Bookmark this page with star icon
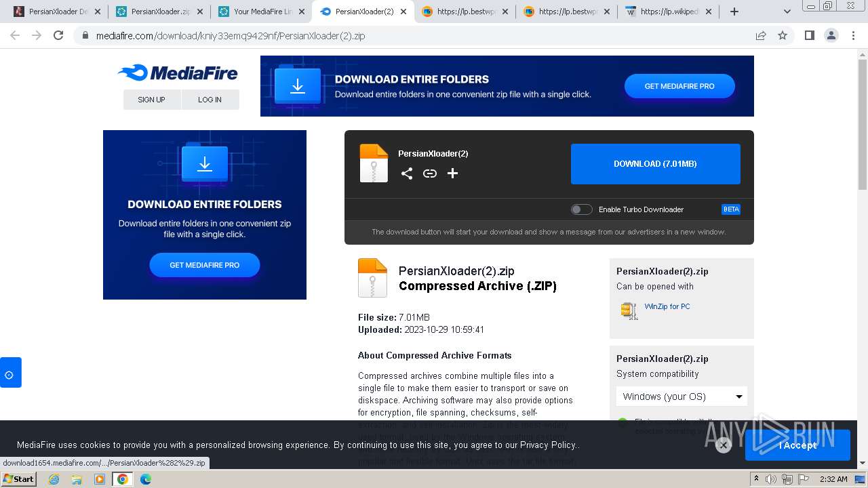Screen dimensions: 868x488 (x=783, y=36)
